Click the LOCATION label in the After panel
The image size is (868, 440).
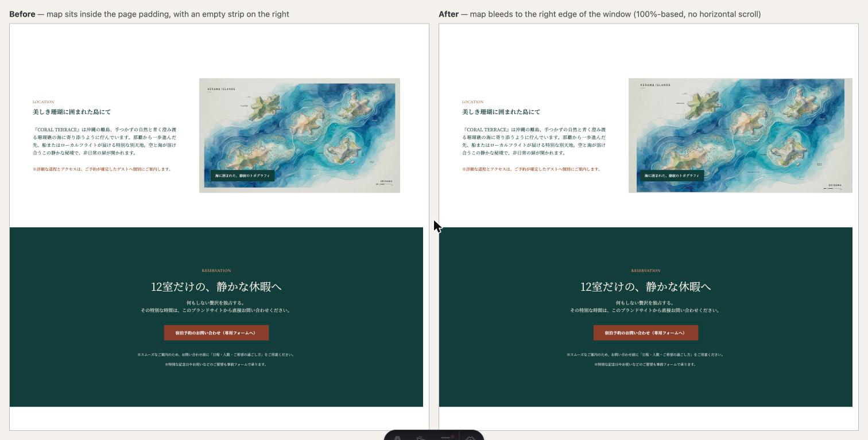(x=473, y=102)
